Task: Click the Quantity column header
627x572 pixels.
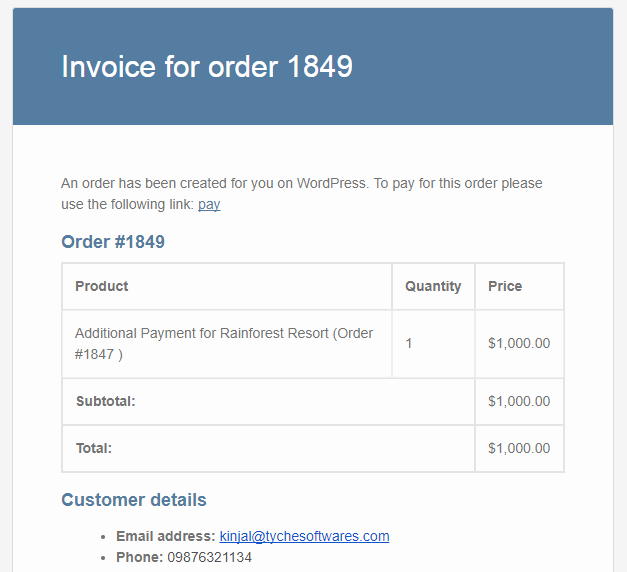Action: coord(433,286)
